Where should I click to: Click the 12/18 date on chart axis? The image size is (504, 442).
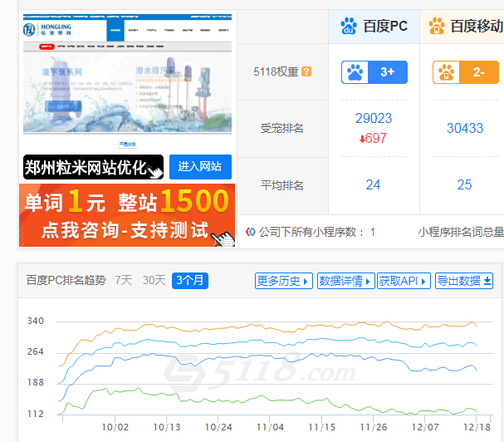(477, 427)
